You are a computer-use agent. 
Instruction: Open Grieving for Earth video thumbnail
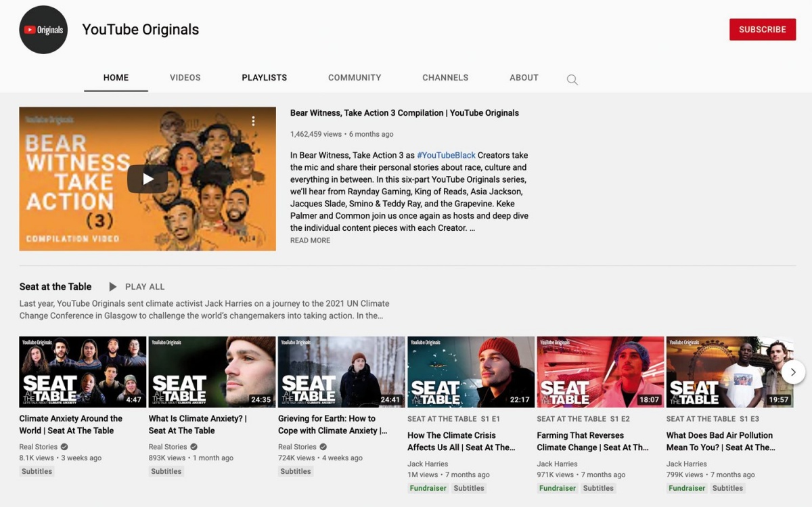[x=342, y=372]
